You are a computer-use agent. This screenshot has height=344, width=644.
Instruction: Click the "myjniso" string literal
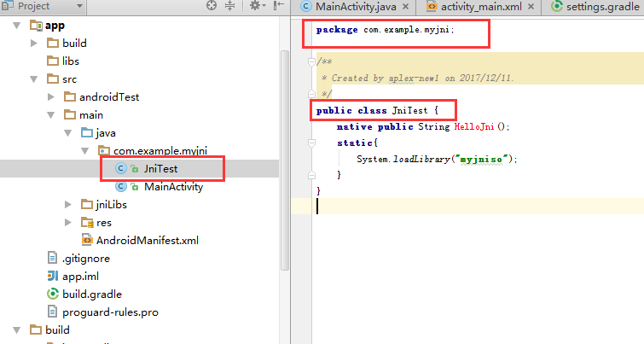pos(481,159)
